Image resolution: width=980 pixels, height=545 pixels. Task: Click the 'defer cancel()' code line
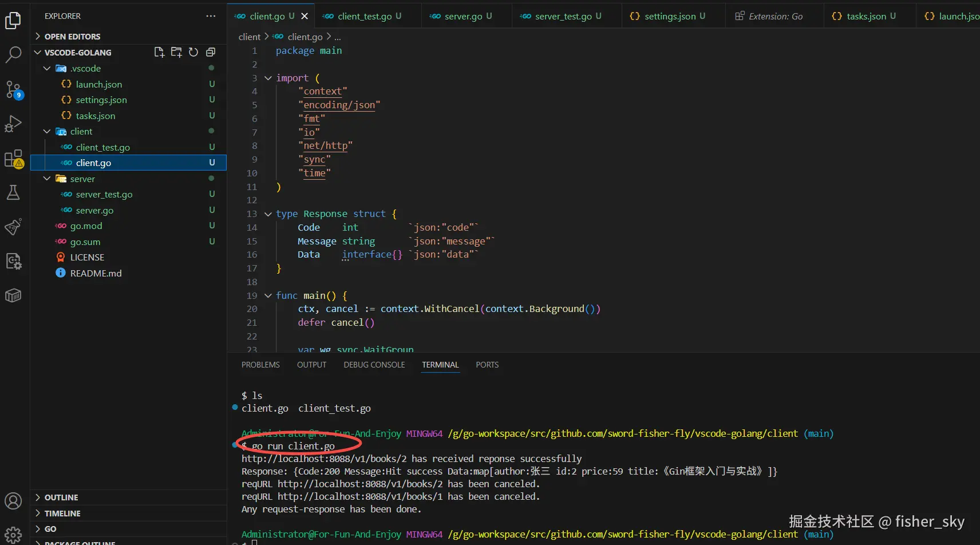pos(336,323)
